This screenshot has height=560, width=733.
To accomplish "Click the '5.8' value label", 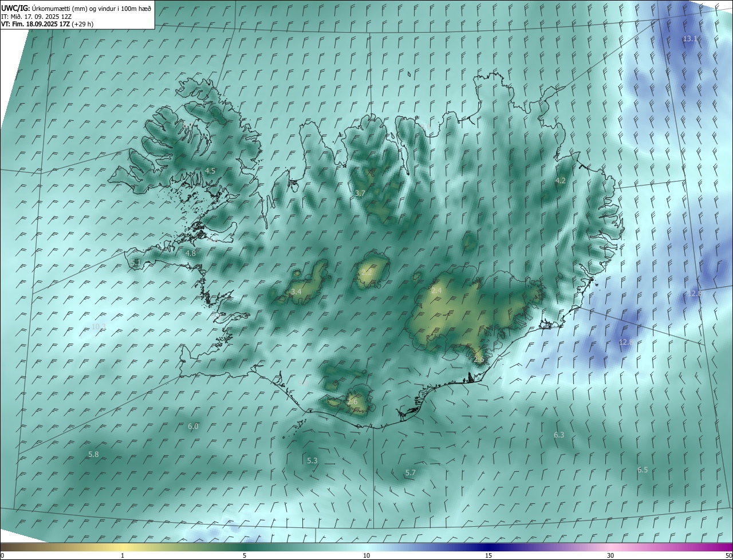I will click(x=93, y=454).
